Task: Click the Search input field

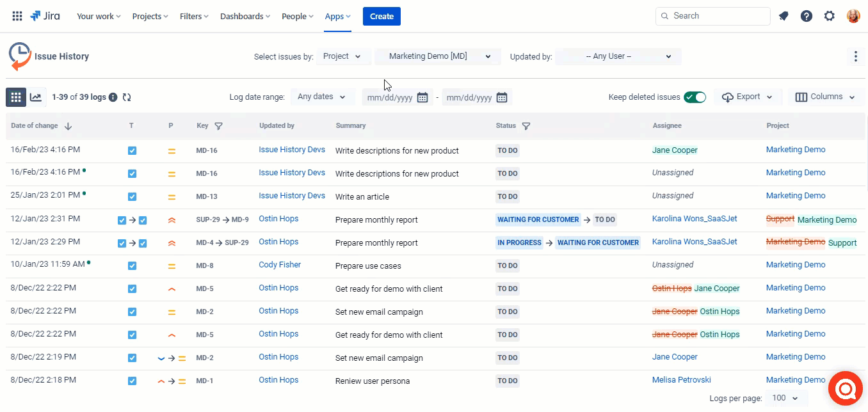Action: coord(717,16)
